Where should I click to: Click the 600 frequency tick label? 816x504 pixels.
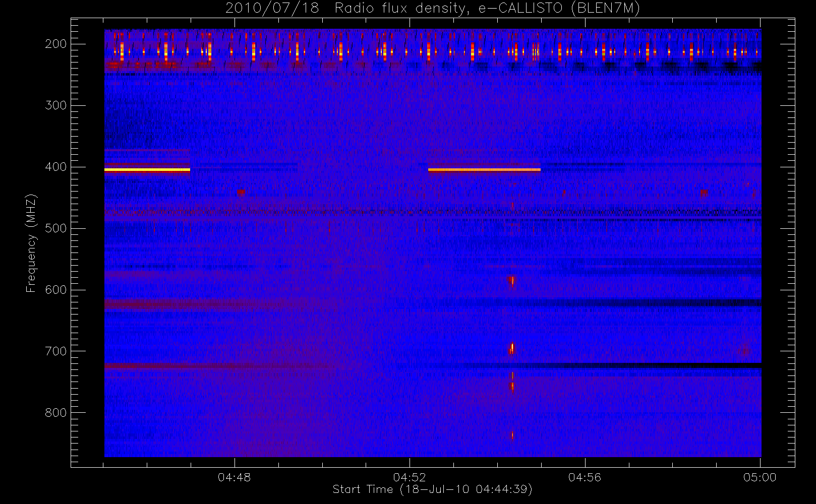pyautogui.click(x=56, y=290)
